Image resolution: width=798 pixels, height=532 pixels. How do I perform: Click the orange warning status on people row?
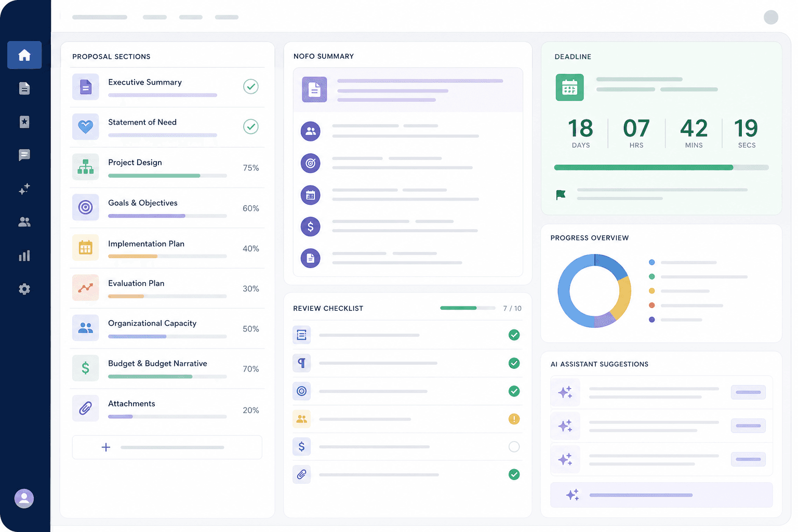(x=514, y=419)
